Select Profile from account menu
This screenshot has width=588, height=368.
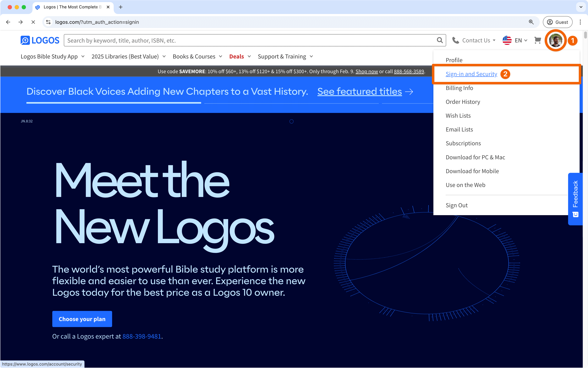click(x=454, y=60)
